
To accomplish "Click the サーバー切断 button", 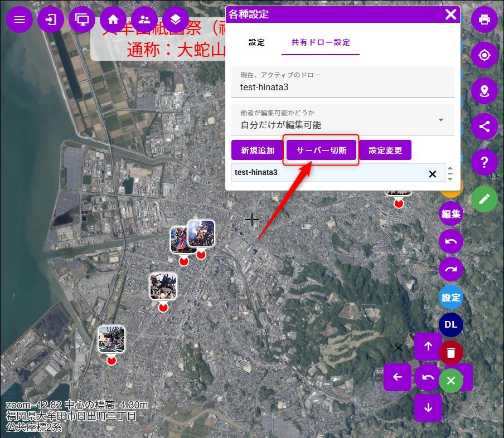I will click(x=321, y=150).
